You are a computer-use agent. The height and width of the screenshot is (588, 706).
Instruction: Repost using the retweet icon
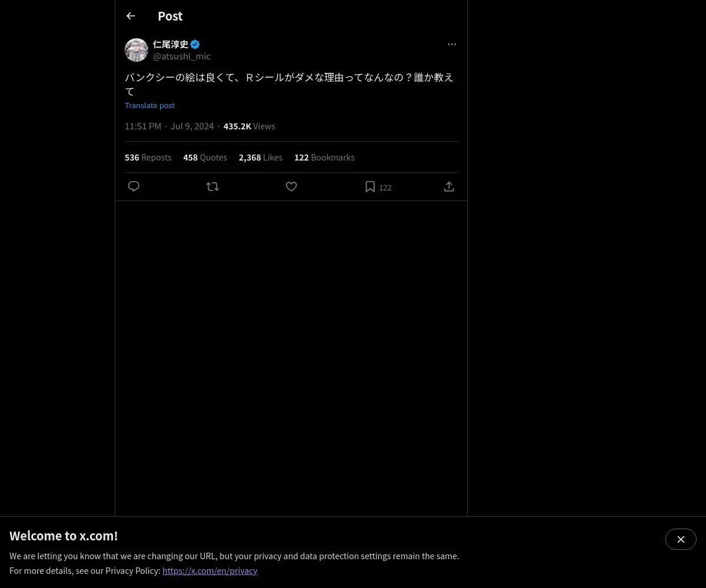click(x=212, y=186)
